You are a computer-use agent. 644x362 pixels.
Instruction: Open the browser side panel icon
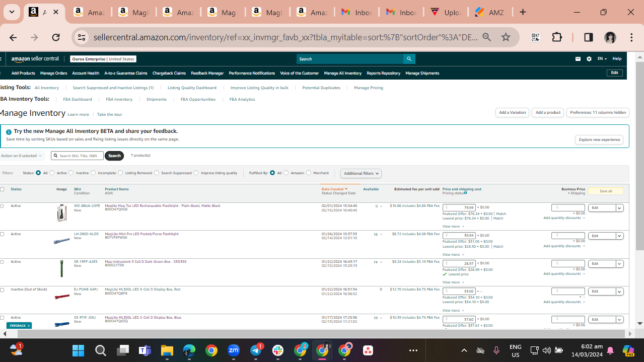pyautogui.click(x=589, y=37)
